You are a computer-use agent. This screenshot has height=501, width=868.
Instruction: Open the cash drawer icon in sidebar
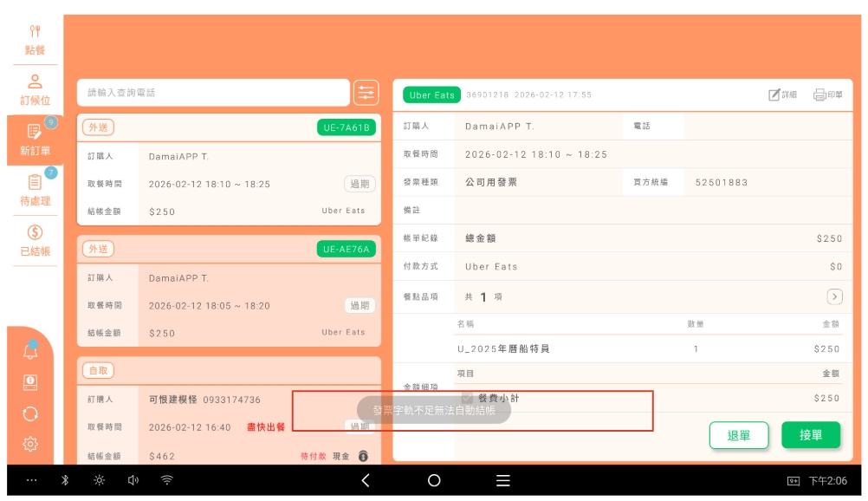click(x=30, y=382)
